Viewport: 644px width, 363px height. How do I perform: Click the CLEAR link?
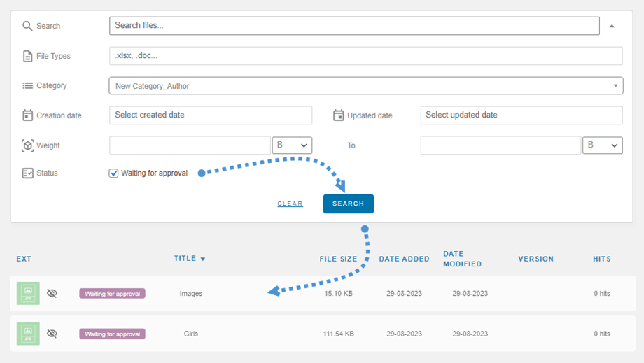[x=290, y=204]
